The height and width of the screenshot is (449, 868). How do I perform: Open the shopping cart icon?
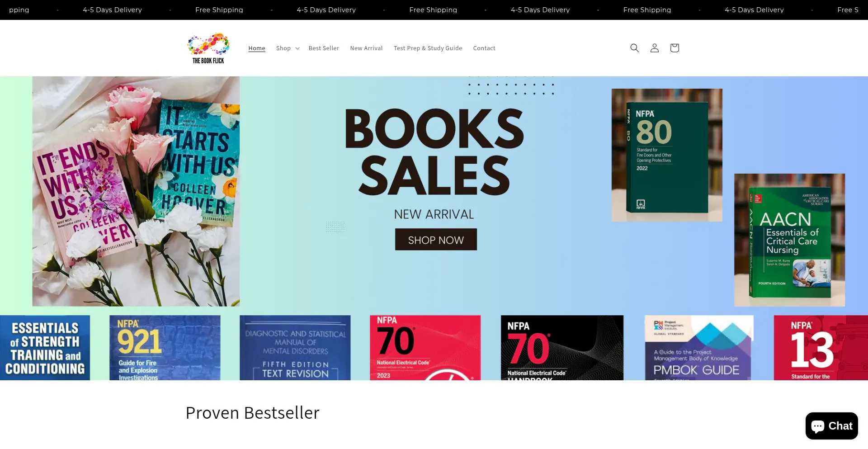pyautogui.click(x=674, y=48)
